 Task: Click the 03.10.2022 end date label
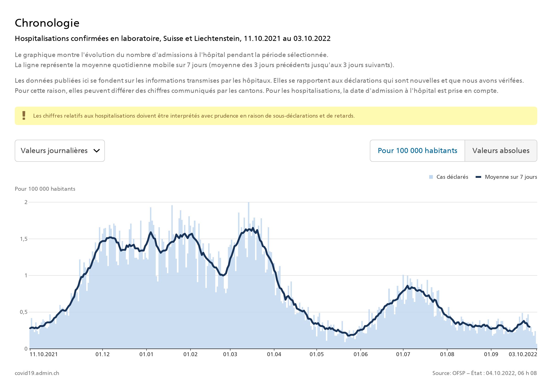pyautogui.click(x=523, y=354)
